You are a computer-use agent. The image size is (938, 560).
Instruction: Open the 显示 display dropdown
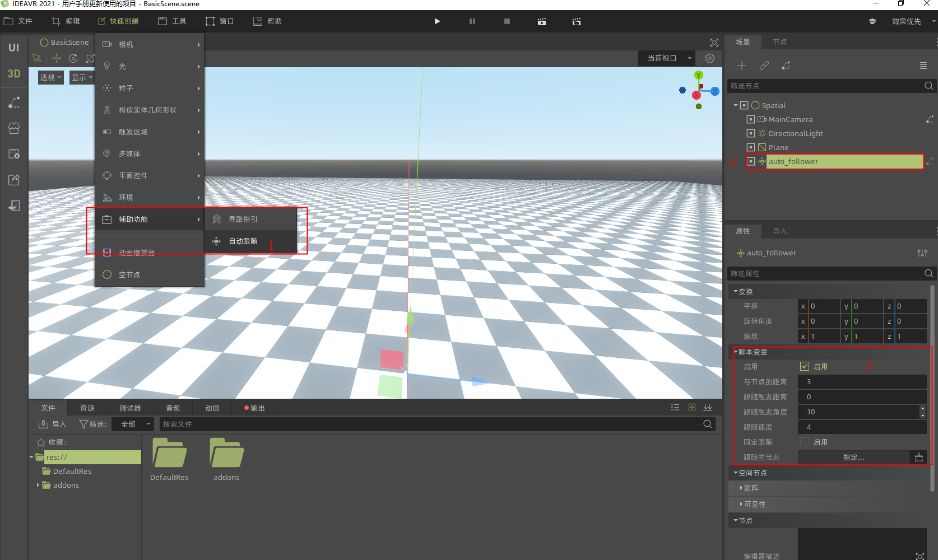pyautogui.click(x=82, y=77)
